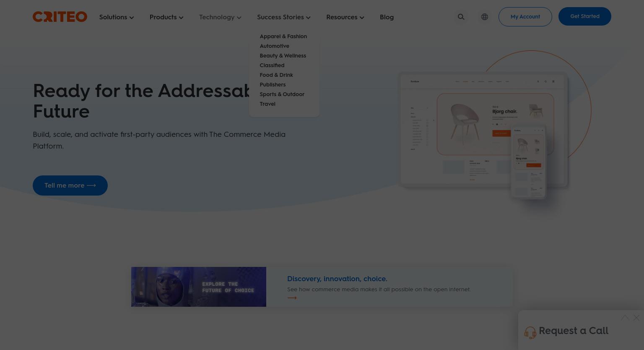Expand the Resources menu
The image size is (644, 350).
(345, 17)
